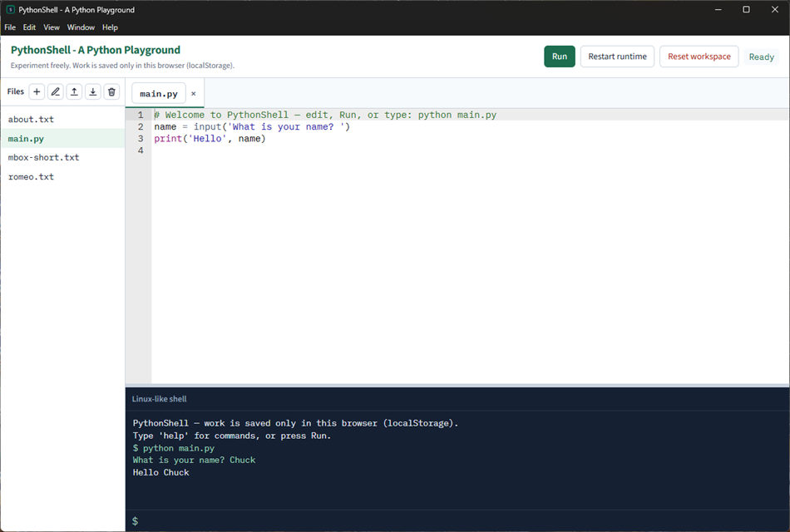Click the PythonShell playground heading
Screen dimensions: 790x532
[96, 50]
